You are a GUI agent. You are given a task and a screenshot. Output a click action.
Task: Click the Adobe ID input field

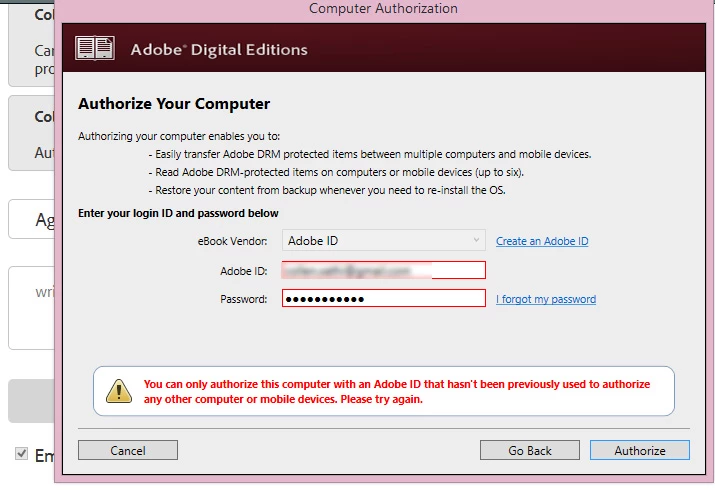pos(383,270)
